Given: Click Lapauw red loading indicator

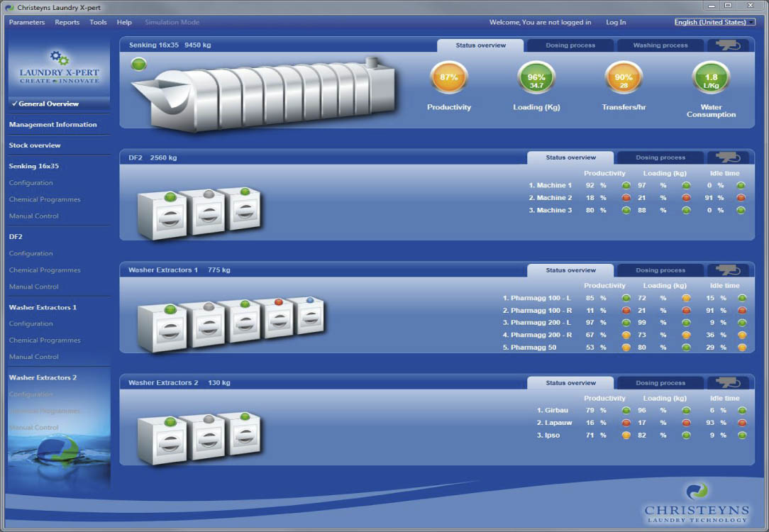Looking at the screenshot, I should pyautogui.click(x=686, y=423).
